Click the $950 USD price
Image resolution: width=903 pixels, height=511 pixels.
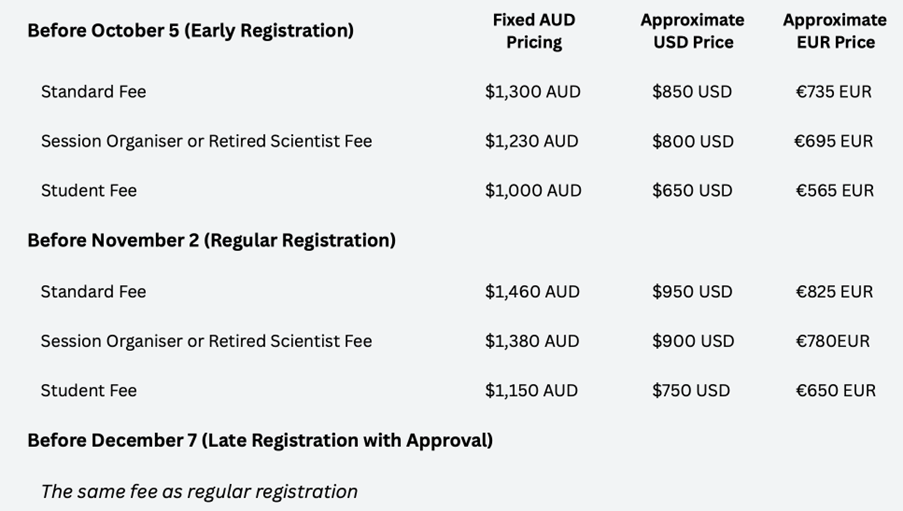pos(692,291)
